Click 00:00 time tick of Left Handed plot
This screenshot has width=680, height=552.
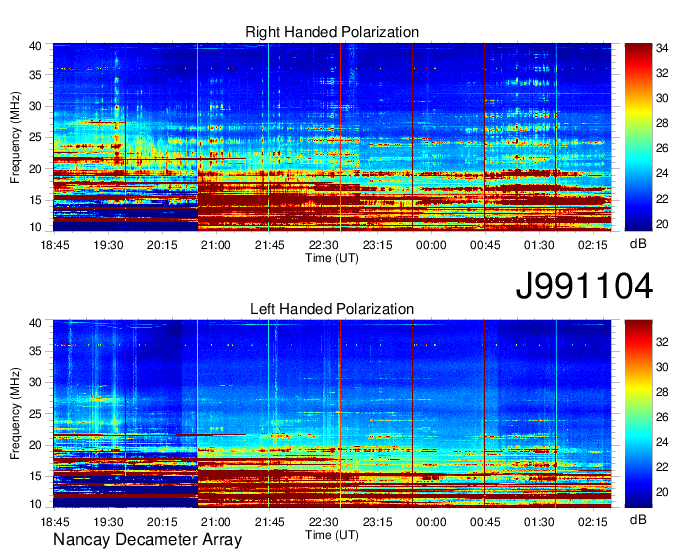click(431, 522)
